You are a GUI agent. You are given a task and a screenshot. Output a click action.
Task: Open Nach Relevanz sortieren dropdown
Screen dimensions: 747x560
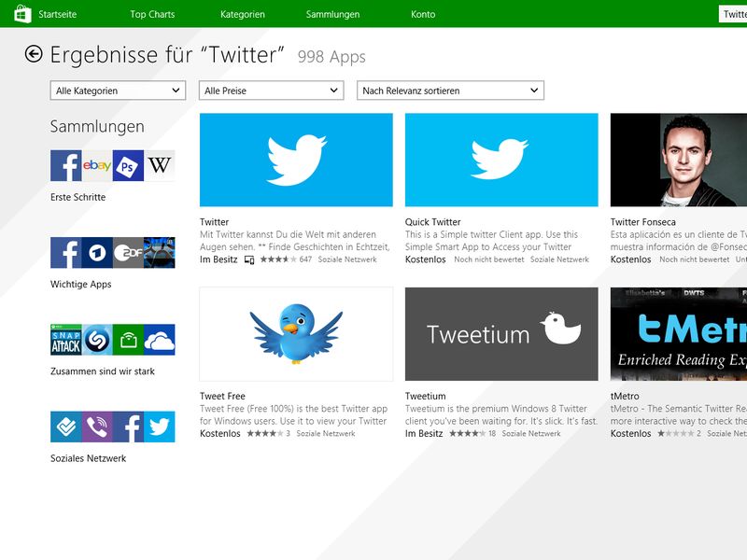tap(450, 91)
